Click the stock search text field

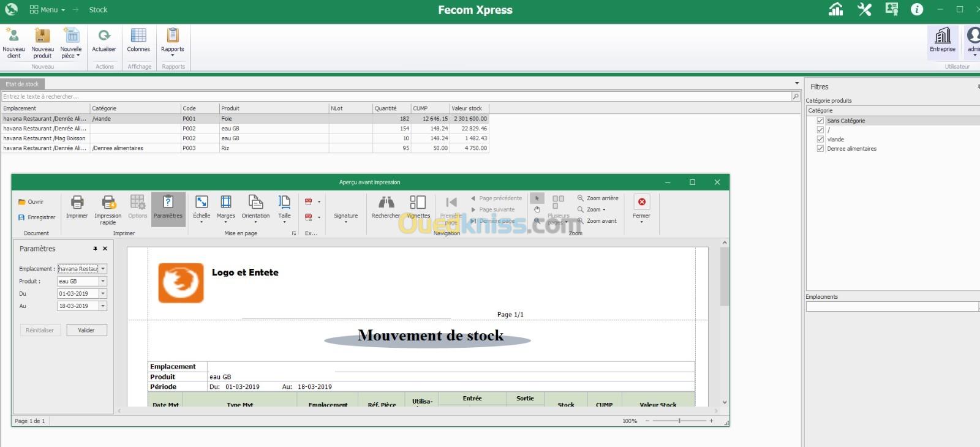pyautogui.click(x=396, y=96)
